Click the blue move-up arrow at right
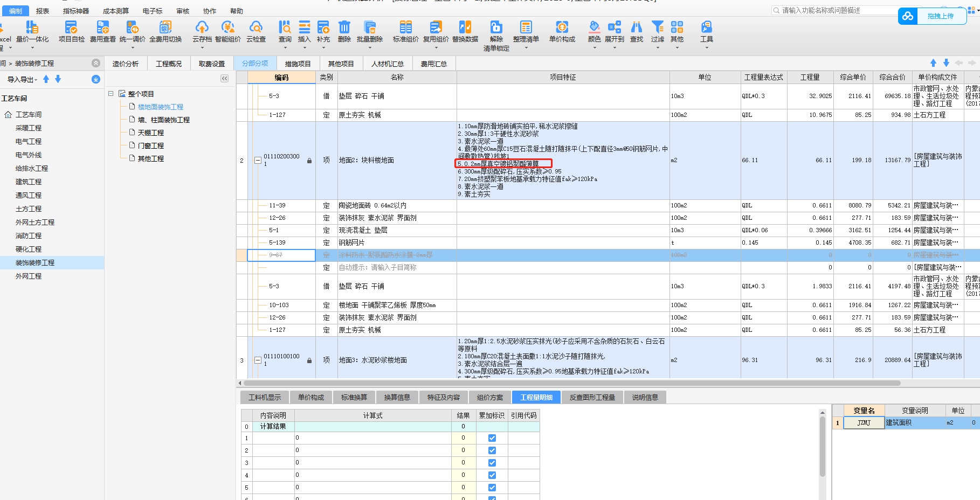 click(934, 63)
